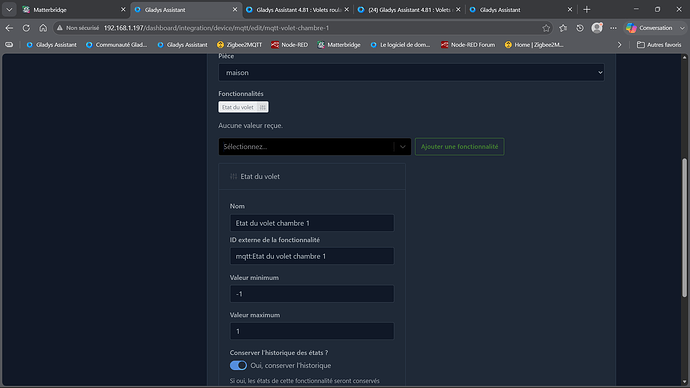This screenshot has width=690, height=388.
Task: Click the Non sécurisé site info warning
Action: tap(78, 28)
